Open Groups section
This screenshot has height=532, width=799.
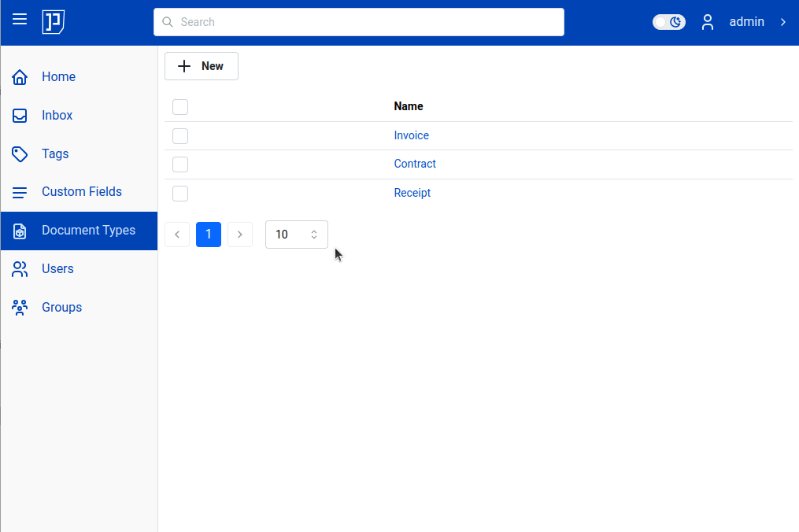(x=79, y=308)
